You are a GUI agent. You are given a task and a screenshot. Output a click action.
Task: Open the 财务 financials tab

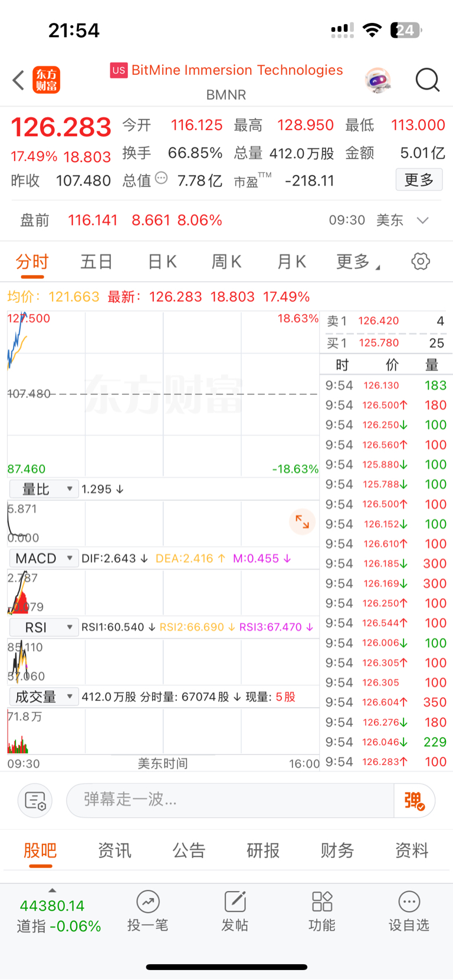click(337, 850)
